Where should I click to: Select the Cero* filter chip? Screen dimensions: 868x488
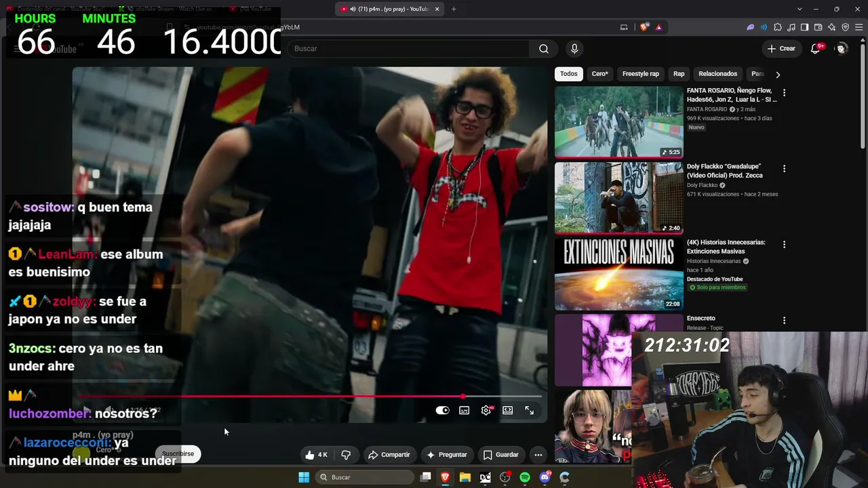[x=600, y=74]
